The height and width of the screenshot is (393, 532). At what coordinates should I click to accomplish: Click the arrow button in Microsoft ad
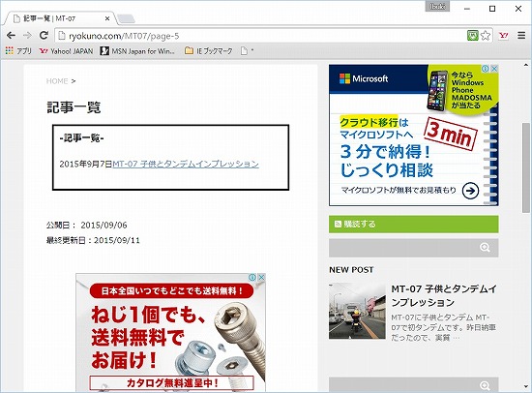click(x=470, y=191)
